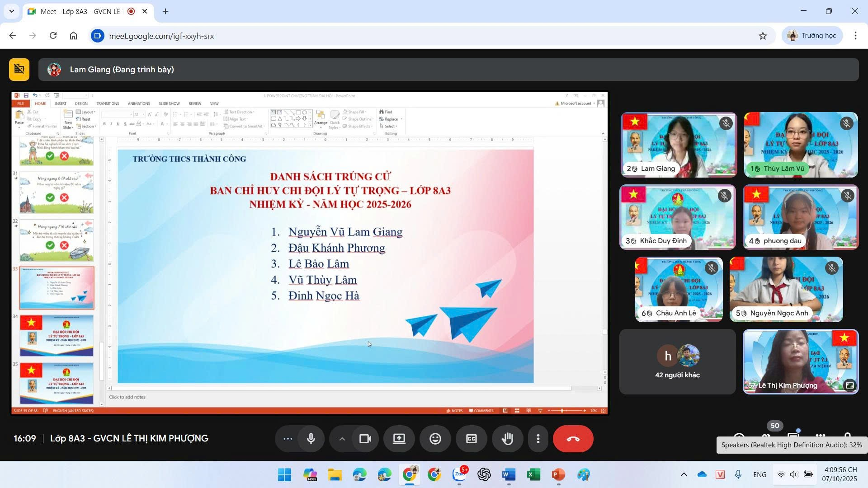Image resolution: width=868 pixels, height=488 pixels.
Task: Select slide 34 thumbnail in slides panel
Action: 56,335
